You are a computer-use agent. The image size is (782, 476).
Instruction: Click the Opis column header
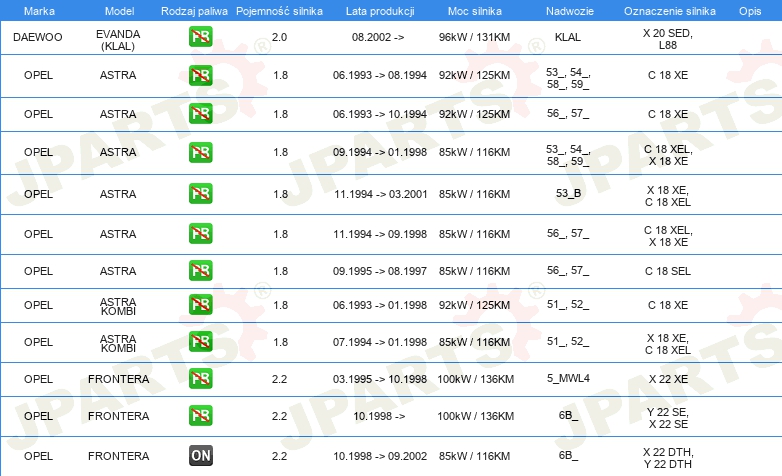click(750, 11)
